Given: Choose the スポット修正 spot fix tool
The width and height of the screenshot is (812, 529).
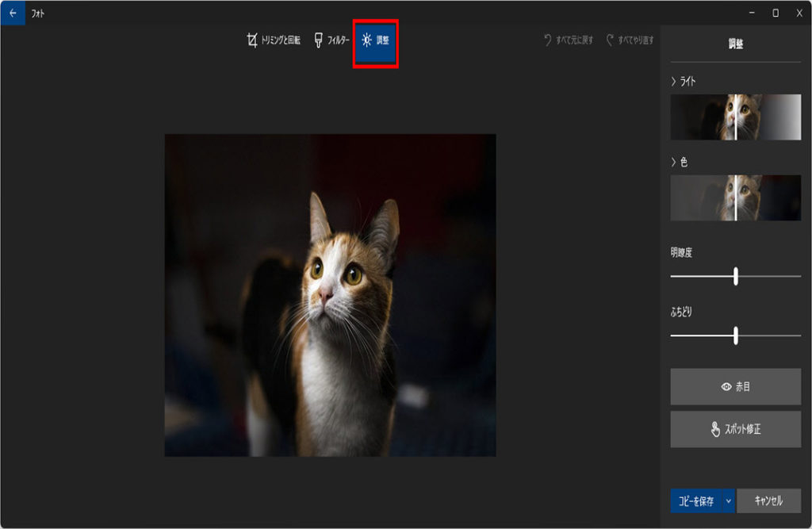Looking at the screenshot, I should pyautogui.click(x=735, y=429).
